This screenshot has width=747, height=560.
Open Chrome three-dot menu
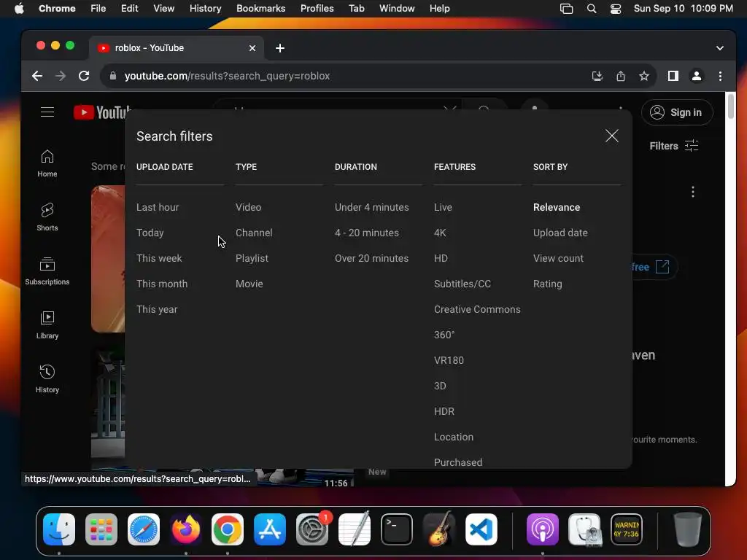720,76
